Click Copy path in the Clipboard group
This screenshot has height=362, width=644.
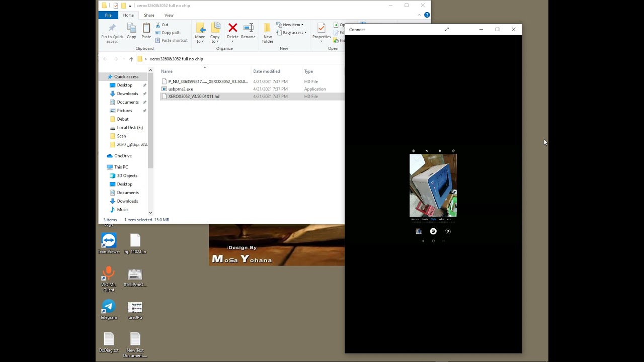tap(168, 33)
